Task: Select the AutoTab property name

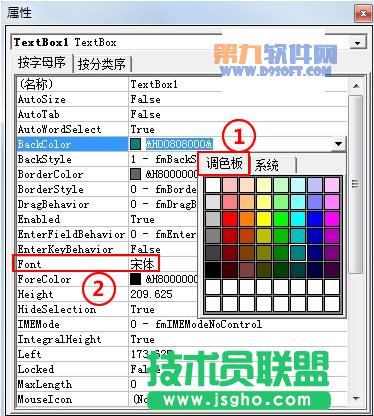Action: point(39,114)
